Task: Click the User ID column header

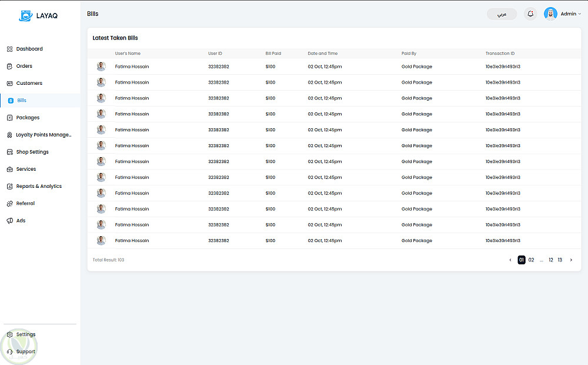Action: (x=215, y=54)
